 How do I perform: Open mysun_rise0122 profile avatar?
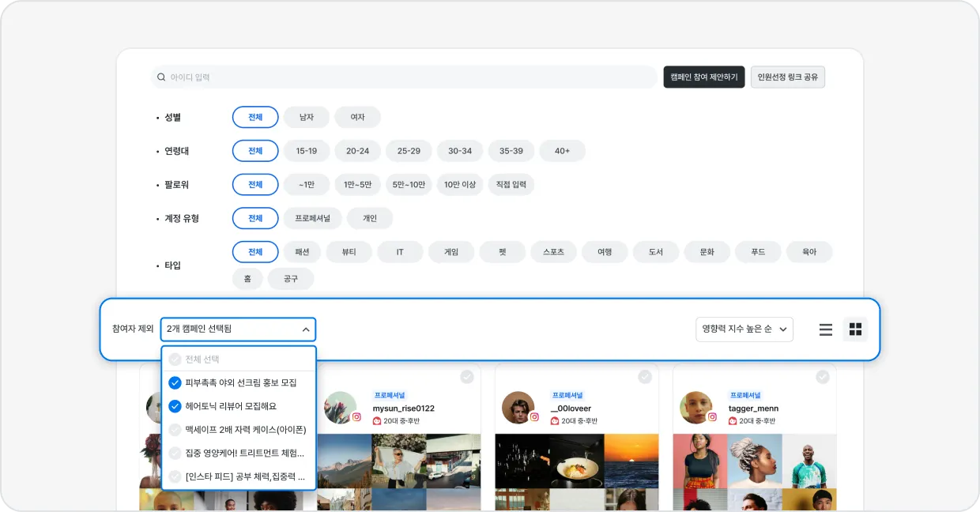coord(341,408)
